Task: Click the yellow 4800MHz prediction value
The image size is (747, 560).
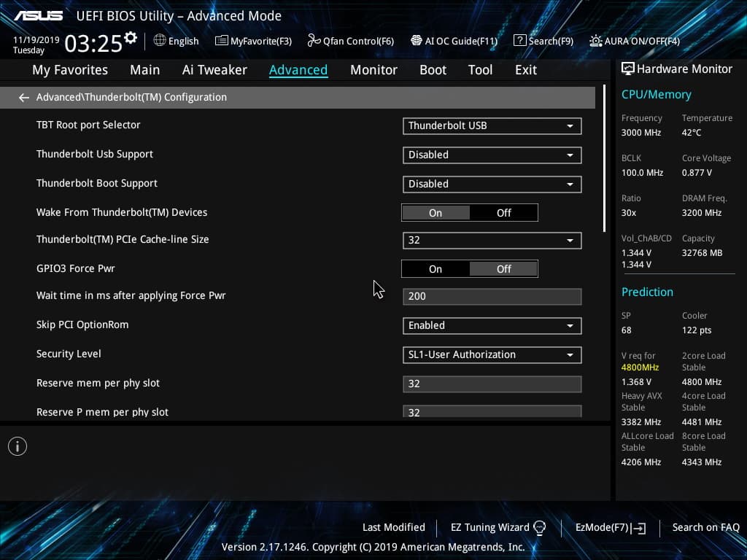Action: coord(640,367)
